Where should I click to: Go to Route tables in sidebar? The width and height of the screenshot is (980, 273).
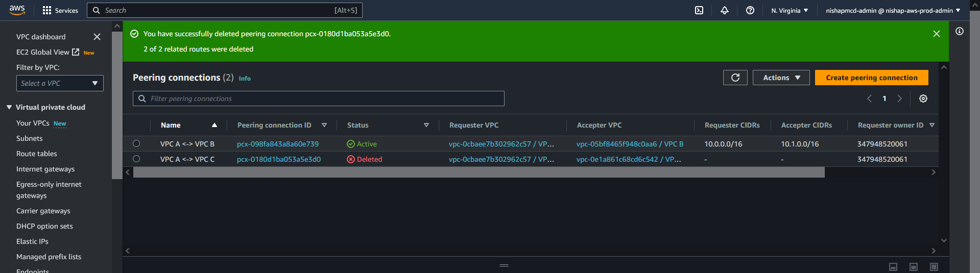(37, 154)
